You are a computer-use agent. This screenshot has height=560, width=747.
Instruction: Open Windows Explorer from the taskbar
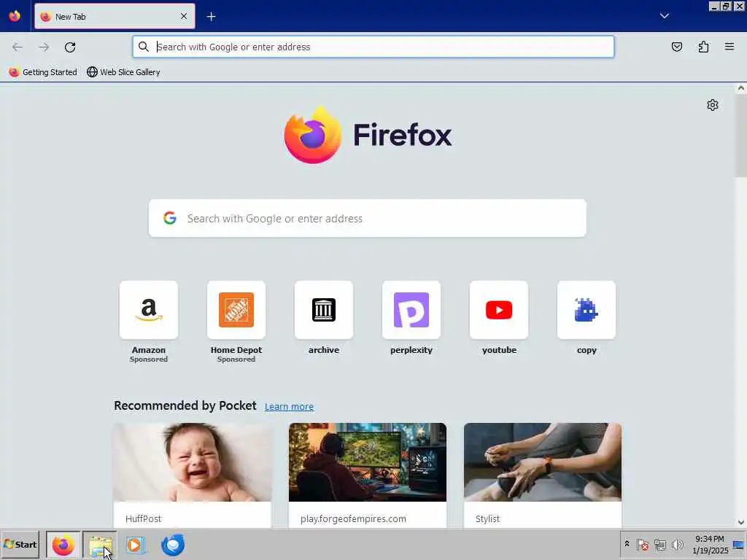[100, 545]
